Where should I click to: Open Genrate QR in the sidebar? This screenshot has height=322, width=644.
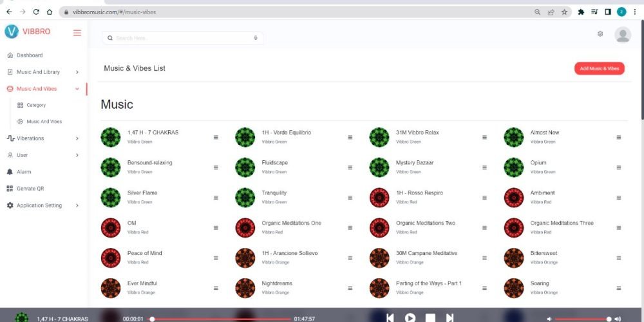30,189
